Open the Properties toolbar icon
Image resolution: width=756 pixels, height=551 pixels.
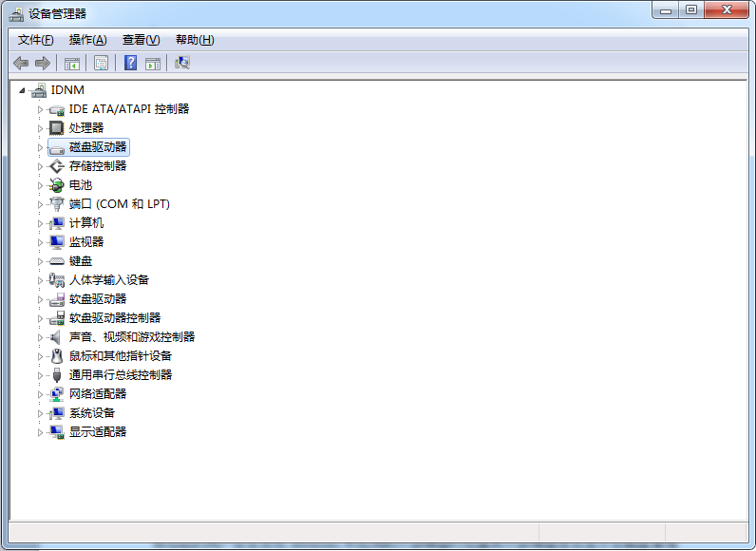tap(102, 63)
